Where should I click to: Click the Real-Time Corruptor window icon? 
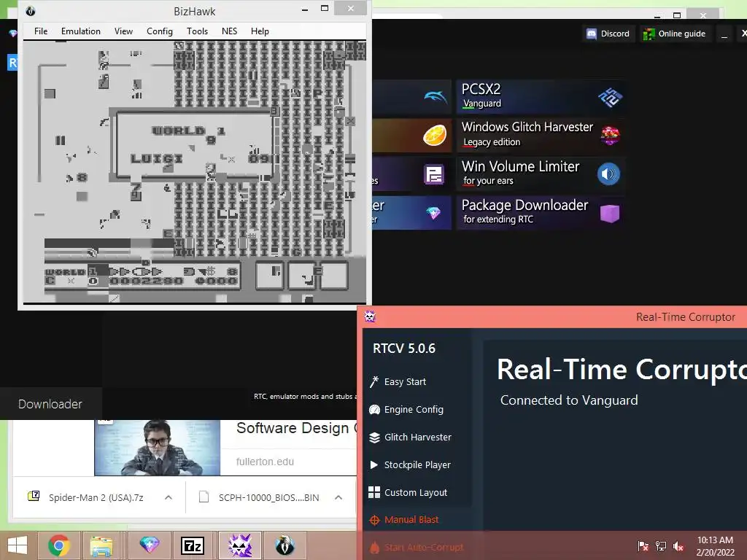coord(370,316)
